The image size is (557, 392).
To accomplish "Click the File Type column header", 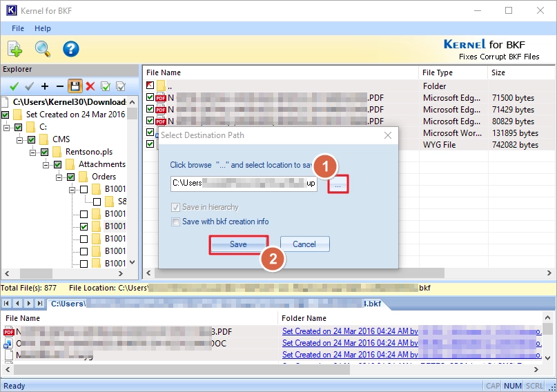I will [453, 72].
